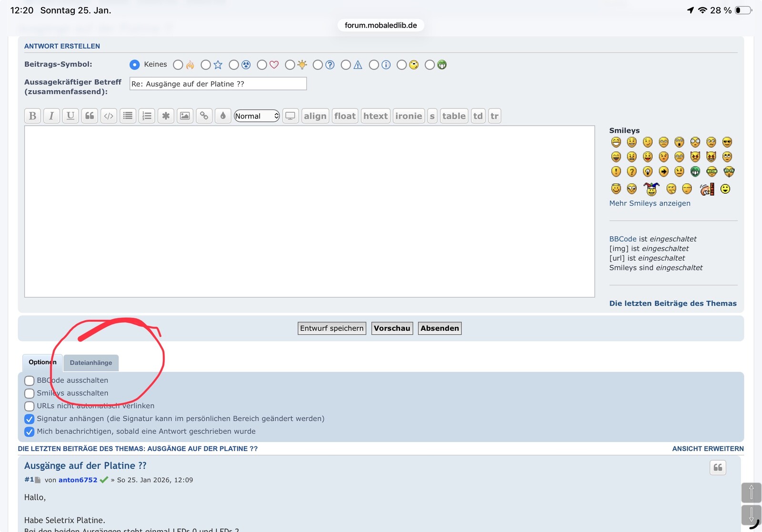Select the Optionen tab
This screenshot has height=532, width=762.
(42, 362)
